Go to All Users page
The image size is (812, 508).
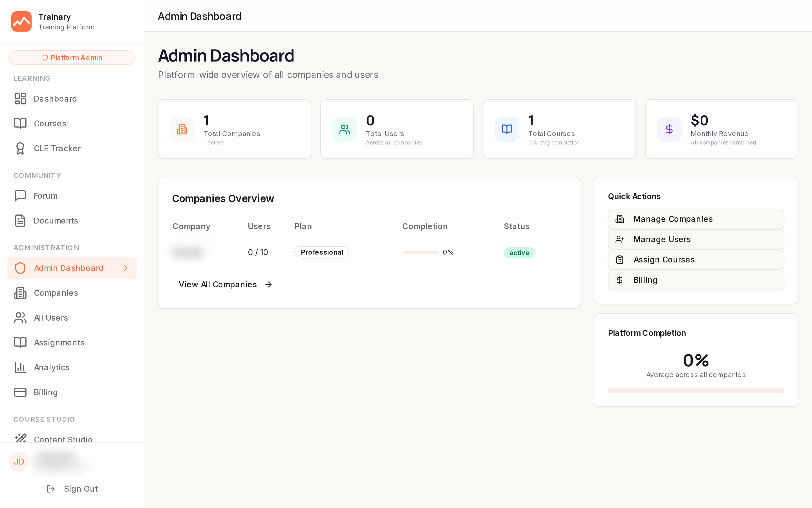[x=72, y=318]
